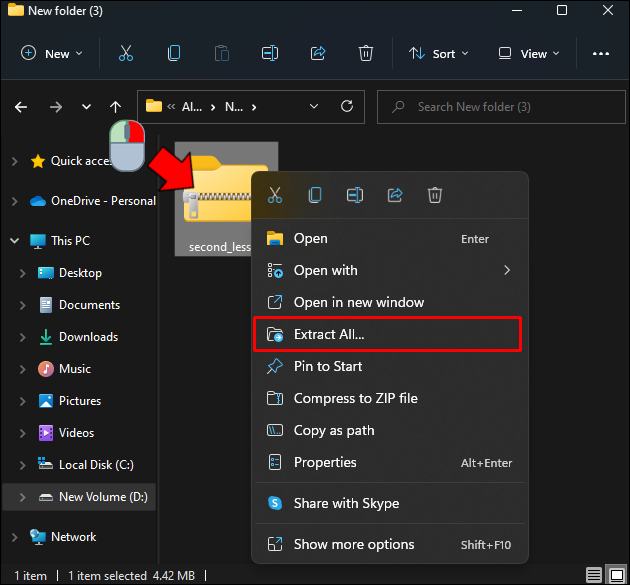630x585 pixels.
Task: Select New Volume (D:) in the sidebar
Action: (79, 497)
